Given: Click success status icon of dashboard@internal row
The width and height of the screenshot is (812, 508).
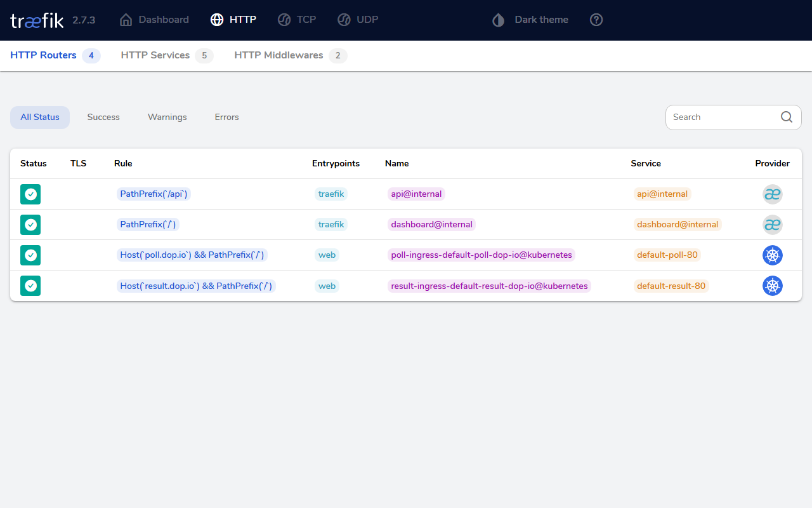Looking at the screenshot, I should 30,225.
